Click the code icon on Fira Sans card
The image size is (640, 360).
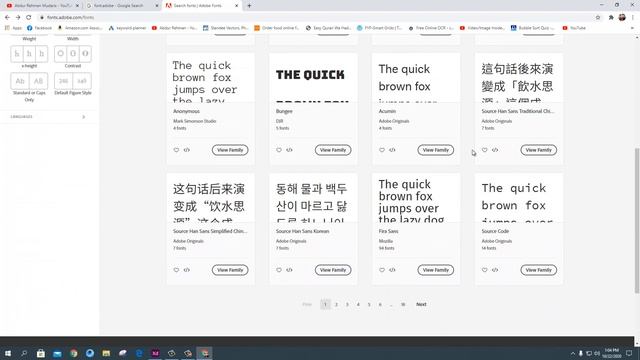[392, 270]
